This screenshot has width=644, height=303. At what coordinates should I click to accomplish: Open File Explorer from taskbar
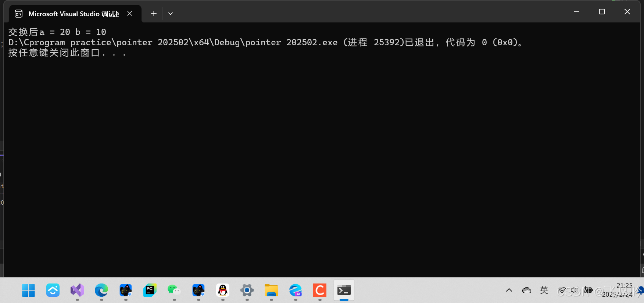tap(271, 290)
